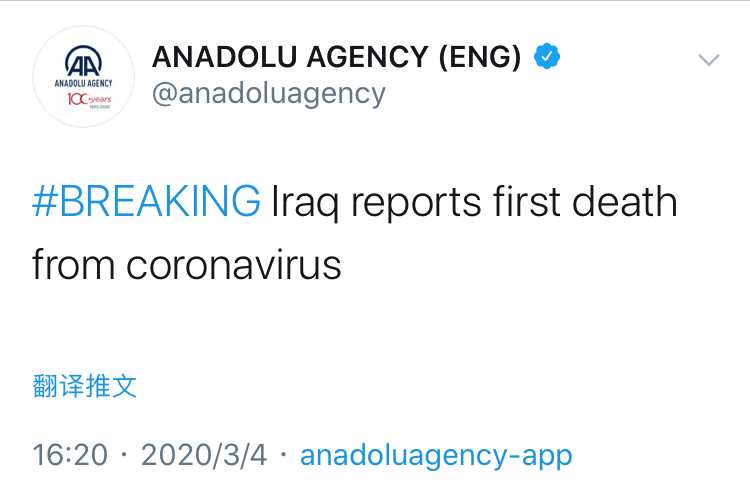The image size is (750, 499).
Task: Open the #BREAKING hashtag
Action: click(146, 201)
